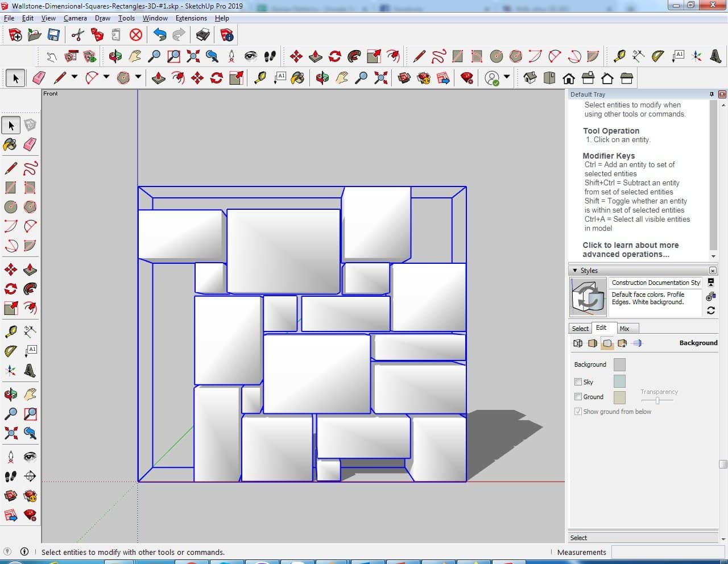
Task: Click the Save icon in the standard toolbar
Action: click(x=53, y=35)
